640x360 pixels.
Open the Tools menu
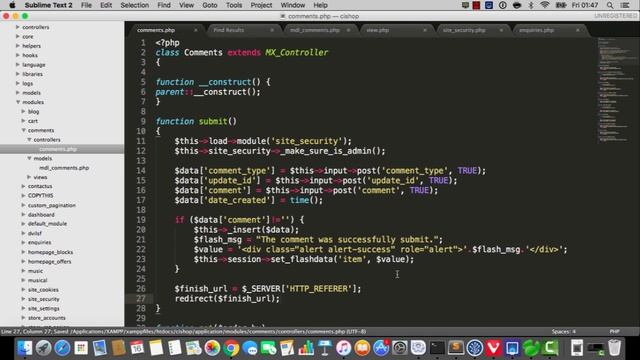coord(234,5)
